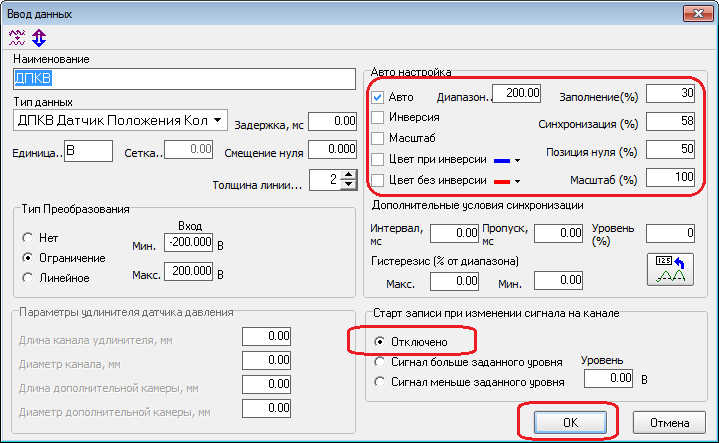Viewport: 719px width, 443px height.
Task: Click the disabled Сетка field
Action: click(188, 150)
